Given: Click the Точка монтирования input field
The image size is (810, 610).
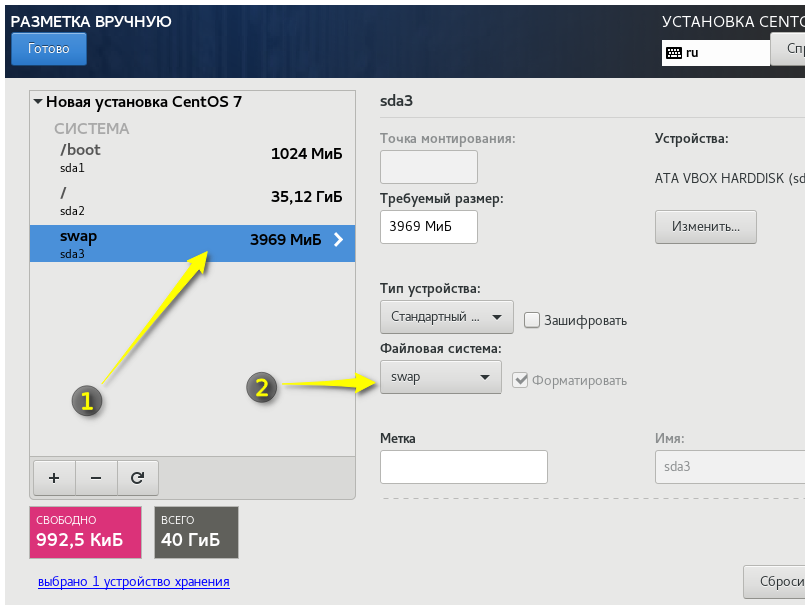Looking at the screenshot, I should click(x=429, y=167).
